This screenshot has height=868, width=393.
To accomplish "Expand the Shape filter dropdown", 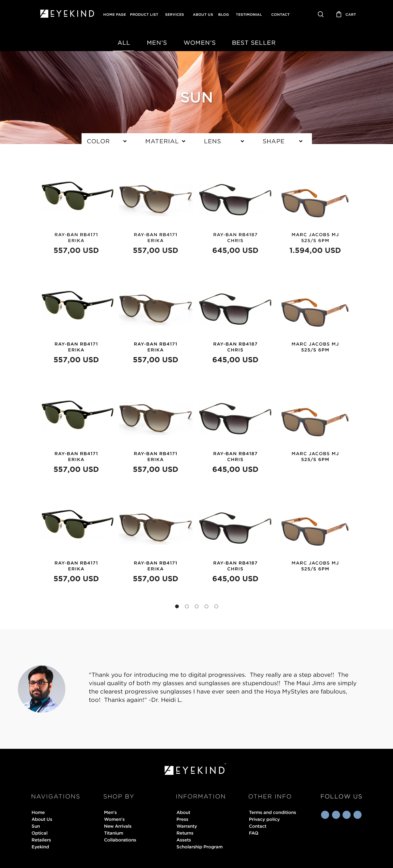I will pos(282,141).
